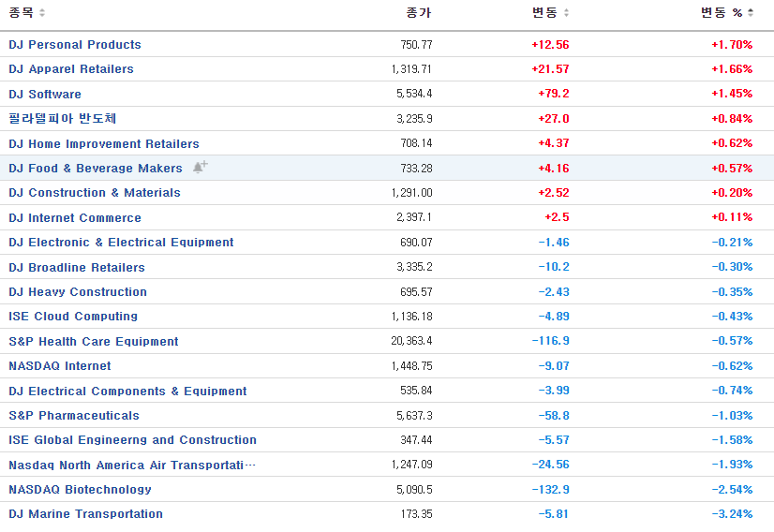Select change value -1.46

click(554, 243)
